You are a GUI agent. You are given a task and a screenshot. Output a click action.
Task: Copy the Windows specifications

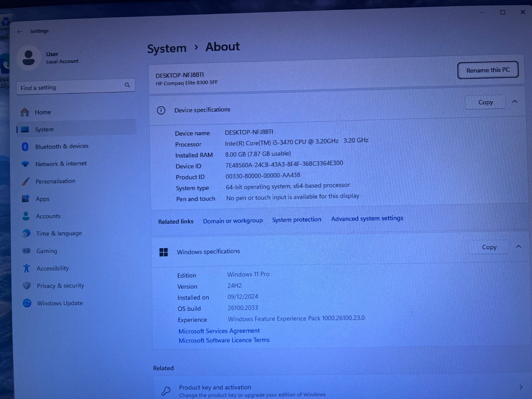point(489,247)
